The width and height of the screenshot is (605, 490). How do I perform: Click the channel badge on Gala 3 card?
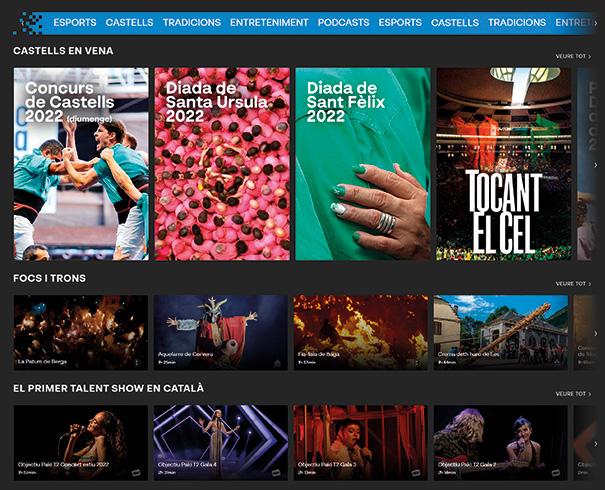click(x=416, y=472)
